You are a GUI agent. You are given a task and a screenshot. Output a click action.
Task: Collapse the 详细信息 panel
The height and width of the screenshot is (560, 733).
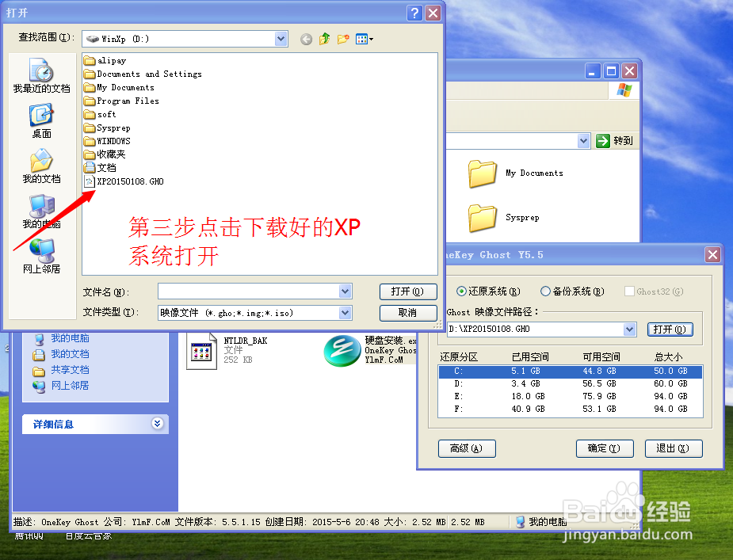pyautogui.click(x=157, y=424)
